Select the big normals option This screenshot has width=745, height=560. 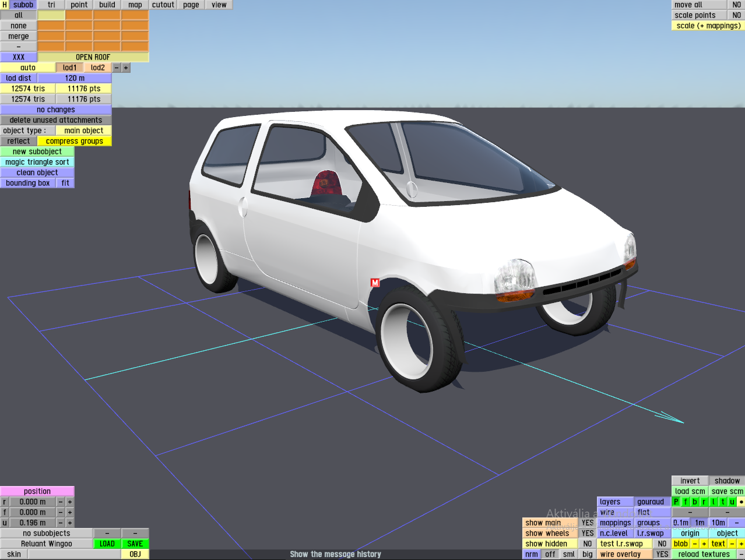click(x=588, y=554)
